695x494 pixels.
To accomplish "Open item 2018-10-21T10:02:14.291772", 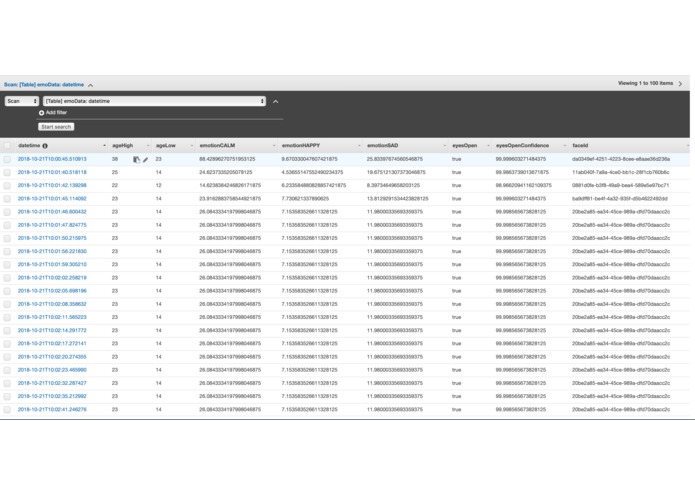I will click(52, 331).
